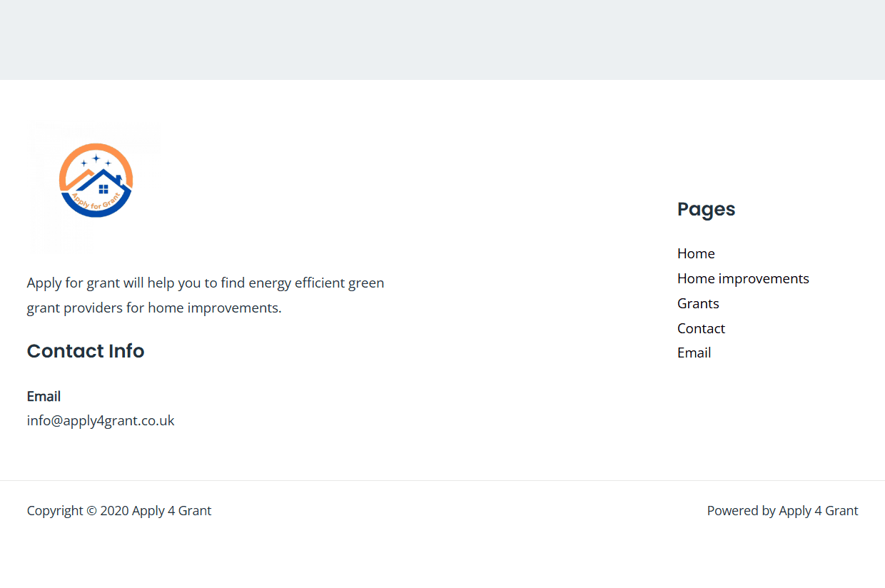Select the Pages heading text

[706, 209]
